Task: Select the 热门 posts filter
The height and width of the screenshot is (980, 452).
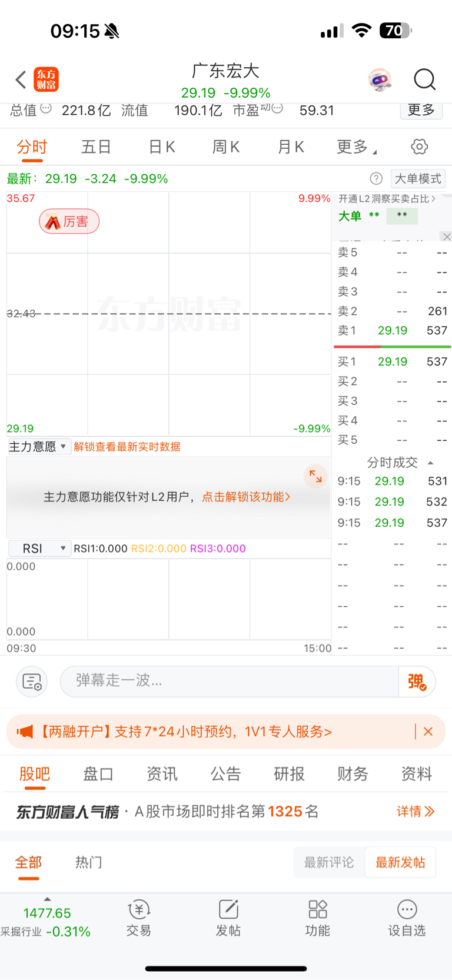Action: click(x=89, y=863)
